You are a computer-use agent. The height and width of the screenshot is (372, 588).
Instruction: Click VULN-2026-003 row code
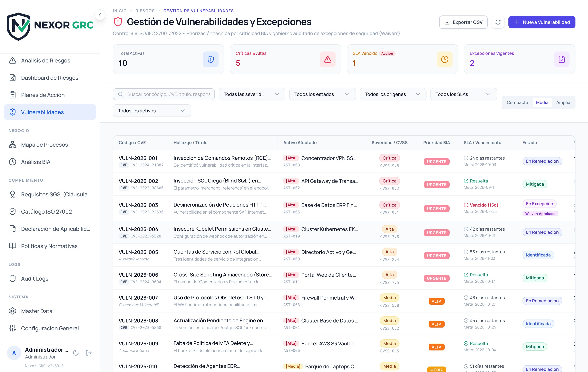(138, 205)
